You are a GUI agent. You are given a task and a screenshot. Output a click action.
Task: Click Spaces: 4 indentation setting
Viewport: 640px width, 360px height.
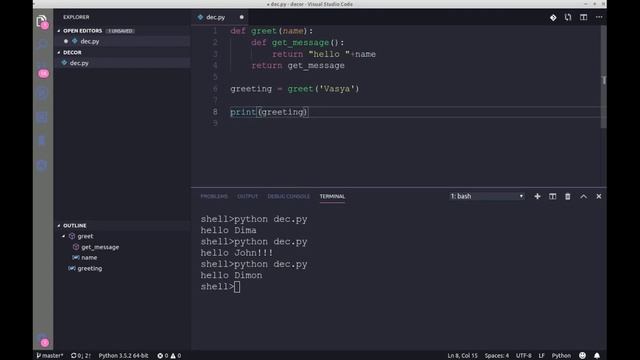click(x=497, y=356)
